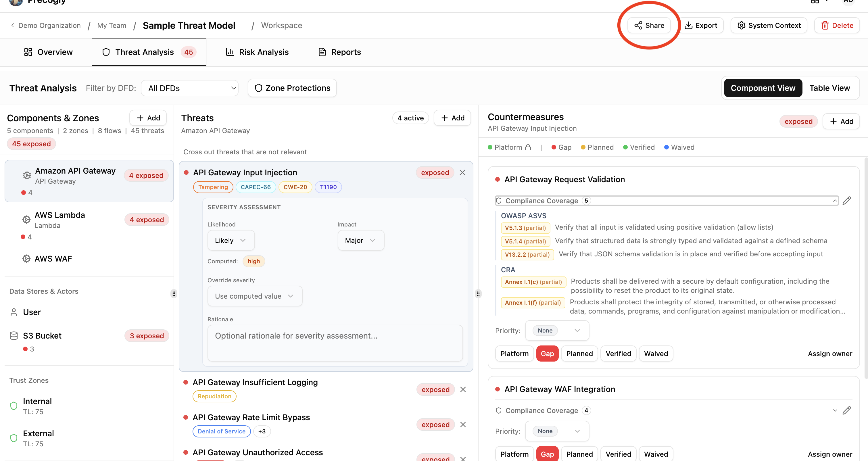Select the Internal trust zone
This screenshot has height=461, width=868.
[89, 406]
